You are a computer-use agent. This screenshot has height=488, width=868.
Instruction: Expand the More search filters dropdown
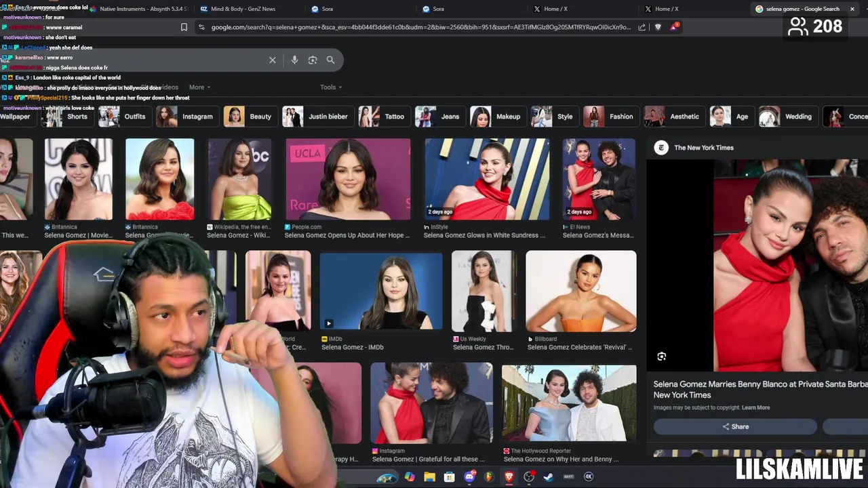pyautogui.click(x=199, y=87)
